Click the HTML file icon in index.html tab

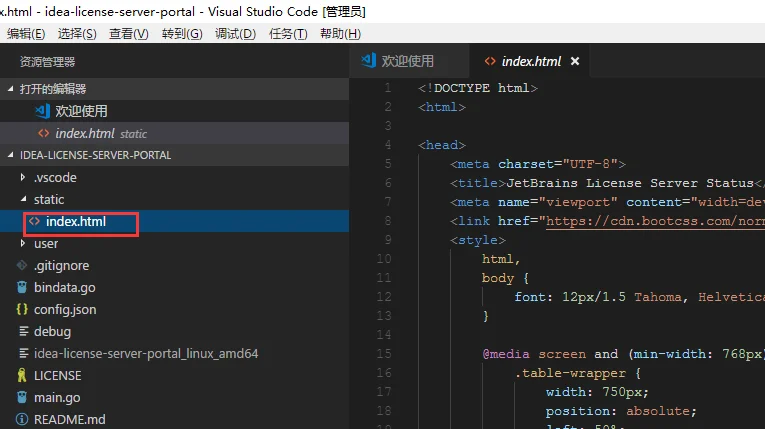[x=490, y=61]
